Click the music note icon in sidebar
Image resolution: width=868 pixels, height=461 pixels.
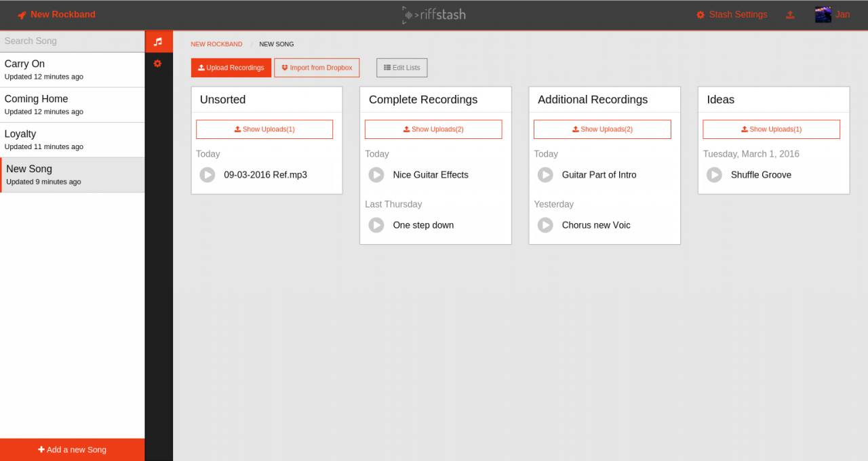click(x=158, y=41)
